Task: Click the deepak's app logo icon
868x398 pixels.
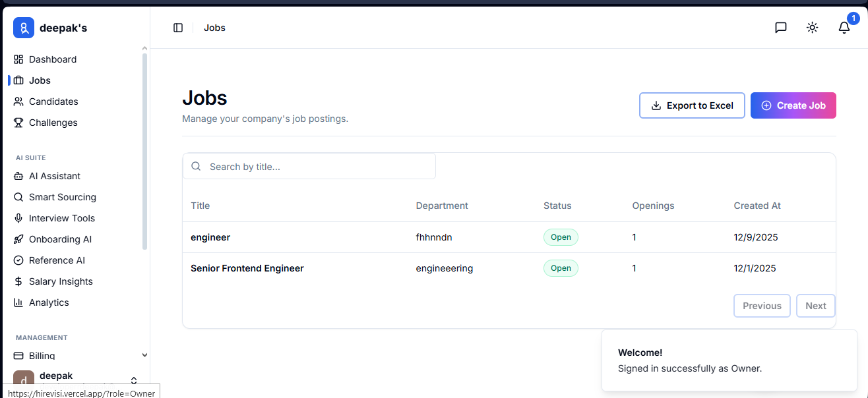Action: click(24, 28)
